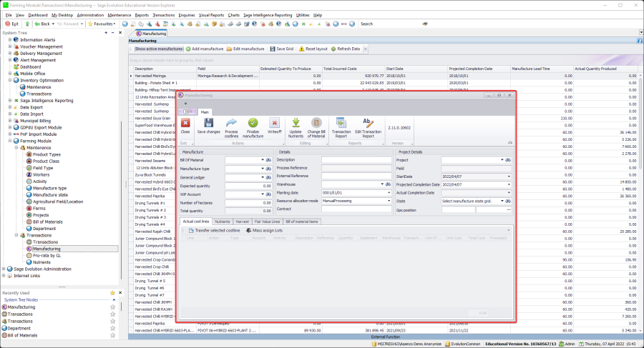Image resolution: width=644 pixels, height=348 pixels.
Task: Open the Transaction Report icon
Action: (x=341, y=124)
